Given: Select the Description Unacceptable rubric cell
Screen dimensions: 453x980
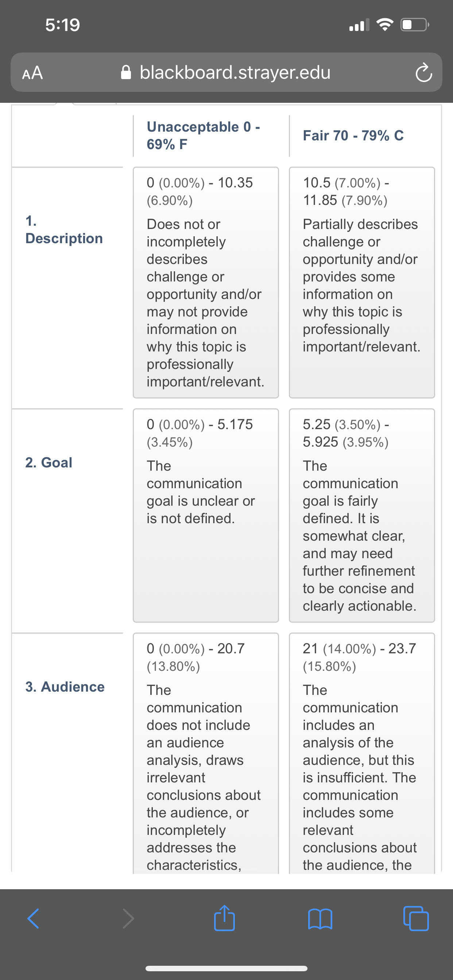Looking at the screenshot, I should 206,282.
